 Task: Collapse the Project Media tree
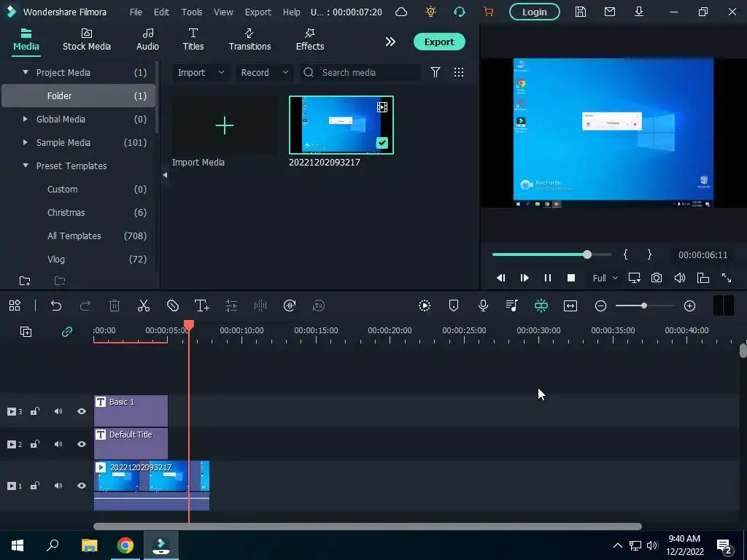point(26,72)
